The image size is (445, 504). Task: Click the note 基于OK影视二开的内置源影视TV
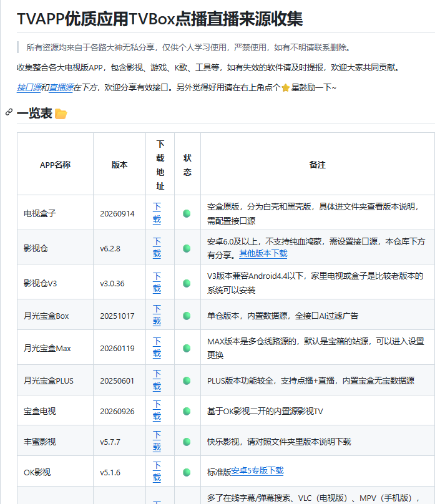(x=265, y=412)
